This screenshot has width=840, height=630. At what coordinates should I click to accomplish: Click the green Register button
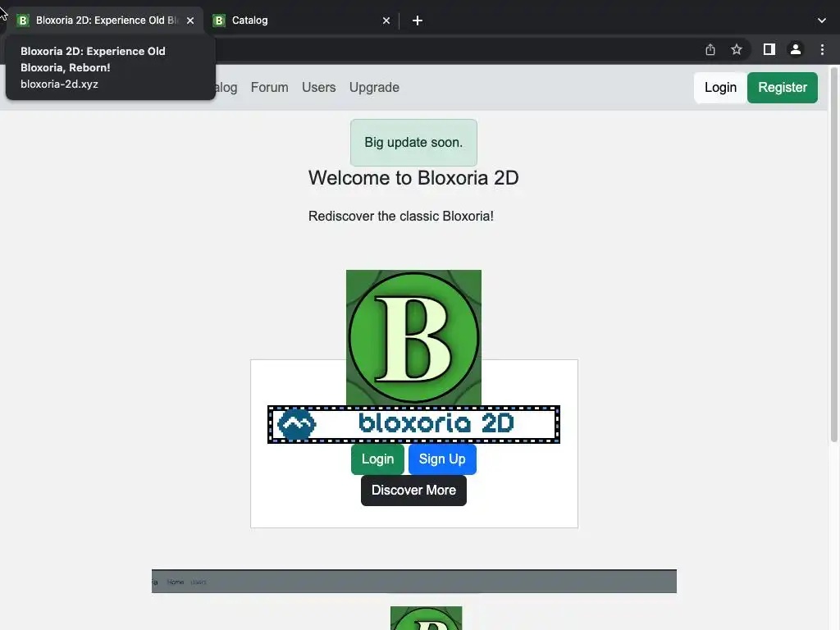pyautogui.click(x=782, y=87)
